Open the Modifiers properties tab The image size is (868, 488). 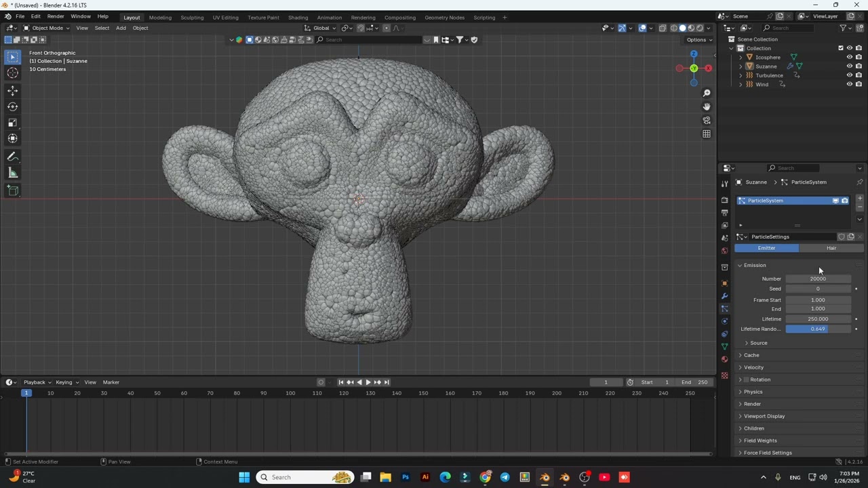pyautogui.click(x=724, y=296)
